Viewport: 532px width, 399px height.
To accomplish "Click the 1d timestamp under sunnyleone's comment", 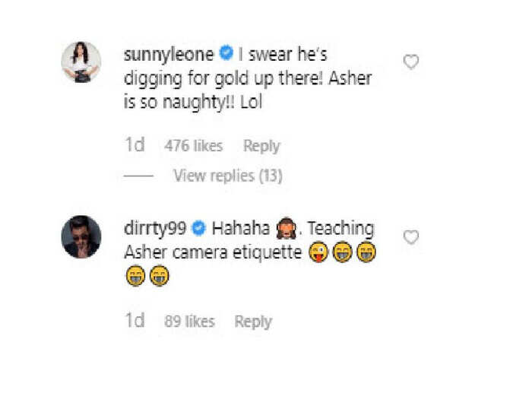I will click(135, 145).
